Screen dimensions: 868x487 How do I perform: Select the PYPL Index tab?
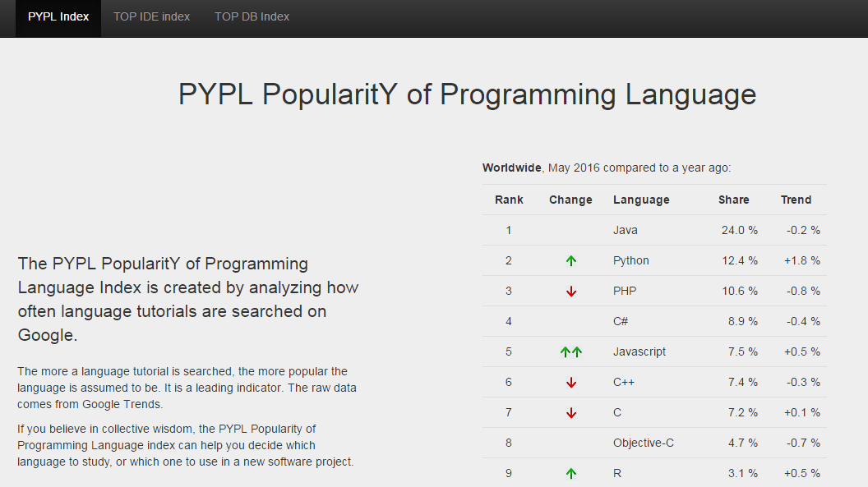58,16
